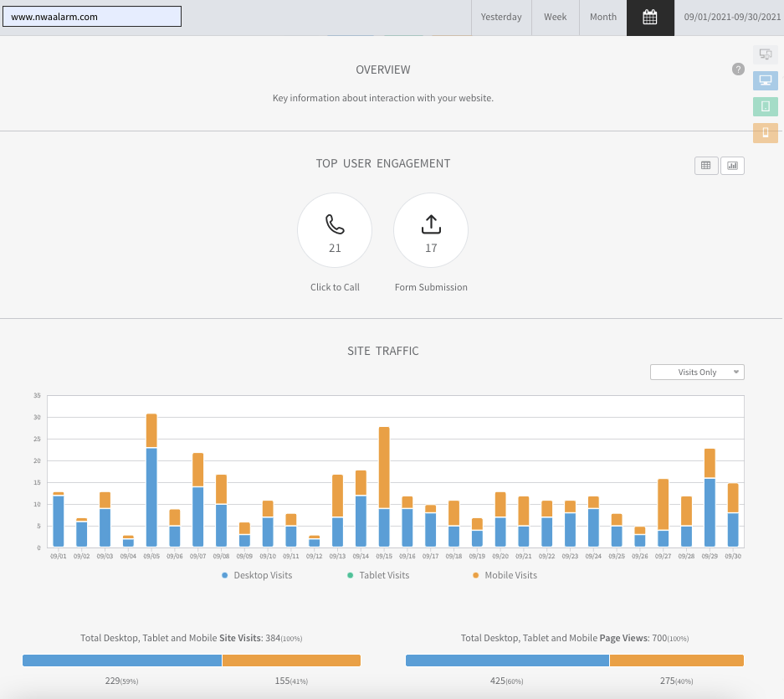Open the Visits Only dropdown
784x699 pixels.
tap(697, 373)
